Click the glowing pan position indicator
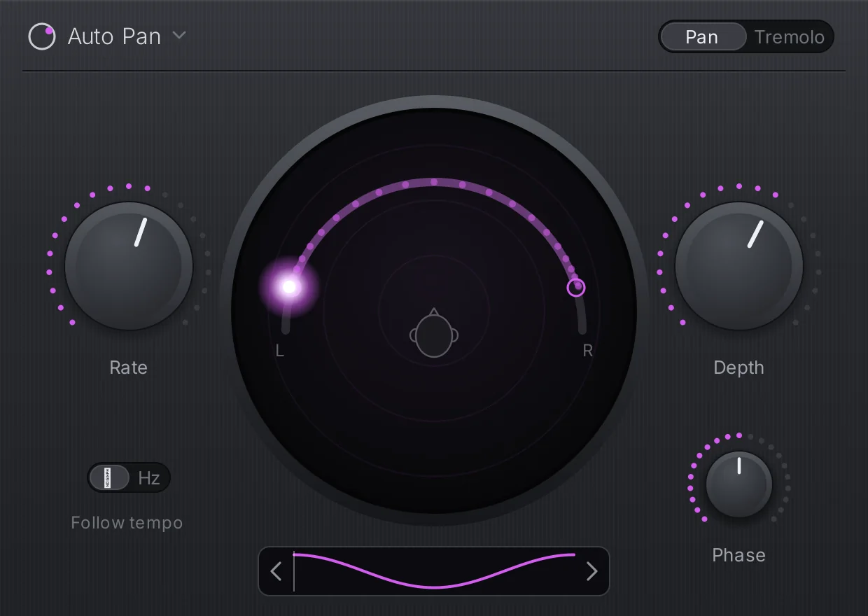Image resolution: width=868 pixels, height=616 pixels. 289,286
